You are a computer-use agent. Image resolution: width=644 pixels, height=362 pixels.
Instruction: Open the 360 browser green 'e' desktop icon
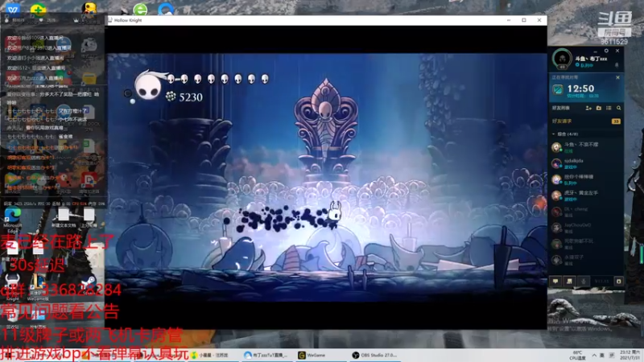click(x=140, y=9)
